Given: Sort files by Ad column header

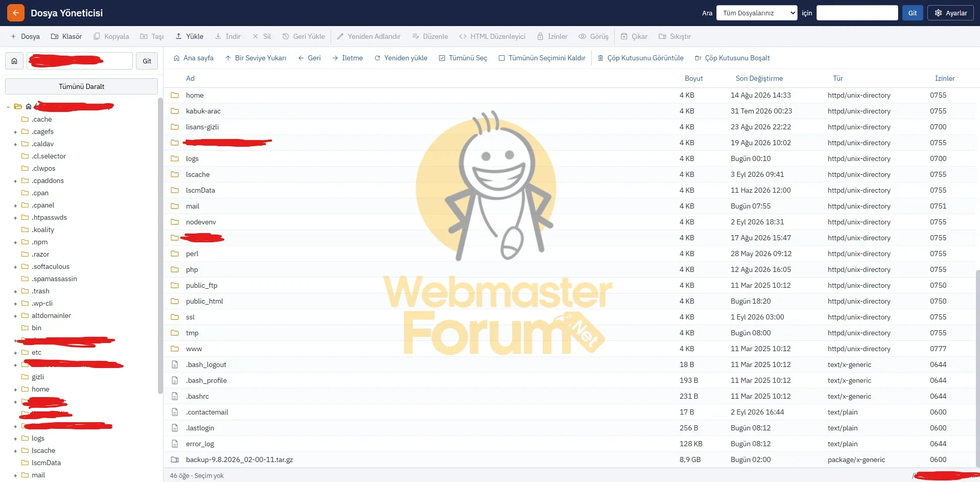Looking at the screenshot, I should [x=190, y=78].
